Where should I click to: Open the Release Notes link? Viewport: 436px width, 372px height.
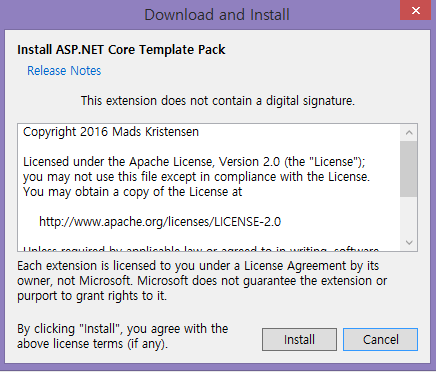64,71
